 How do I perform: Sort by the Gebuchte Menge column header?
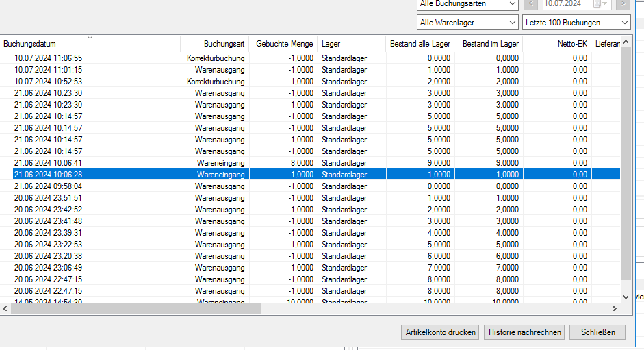coord(283,44)
